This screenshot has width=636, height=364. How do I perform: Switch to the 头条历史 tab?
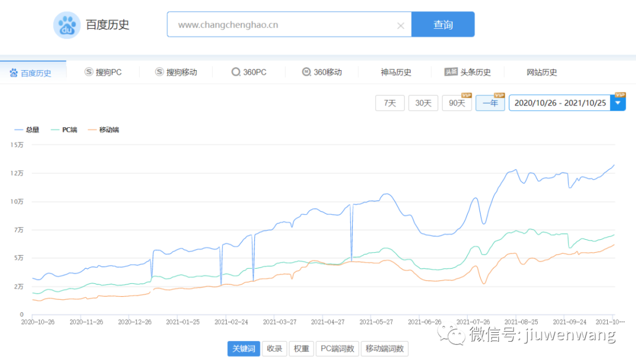(x=468, y=72)
